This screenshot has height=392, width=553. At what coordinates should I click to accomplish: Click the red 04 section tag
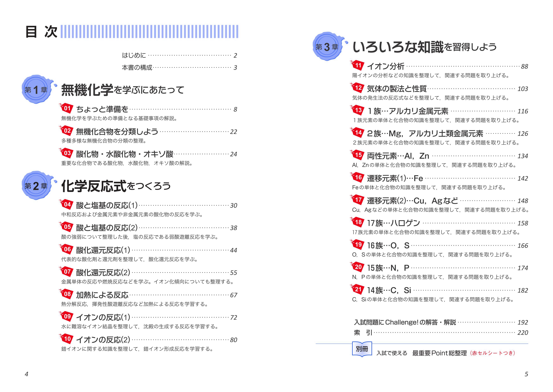66,204
